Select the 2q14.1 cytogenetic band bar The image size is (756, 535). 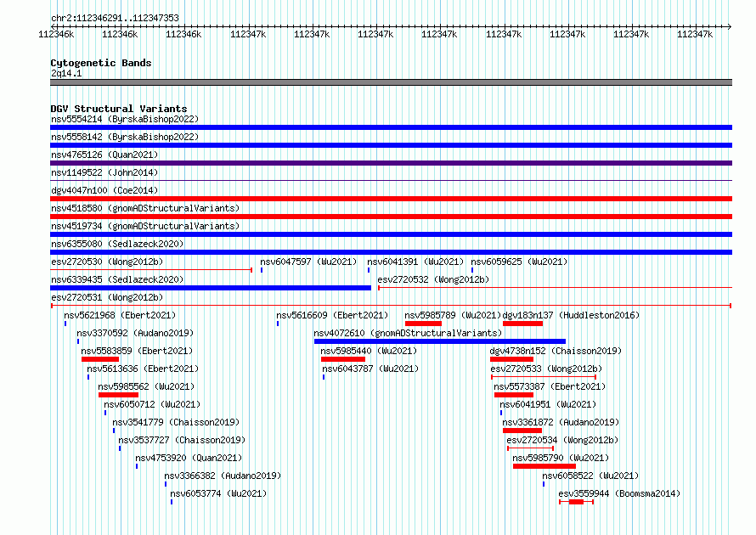(x=391, y=82)
